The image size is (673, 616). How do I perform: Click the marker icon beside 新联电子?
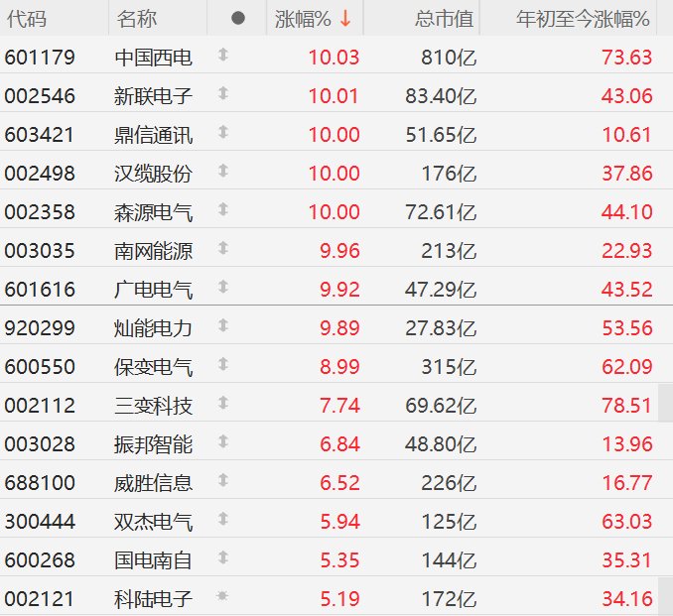(222, 93)
